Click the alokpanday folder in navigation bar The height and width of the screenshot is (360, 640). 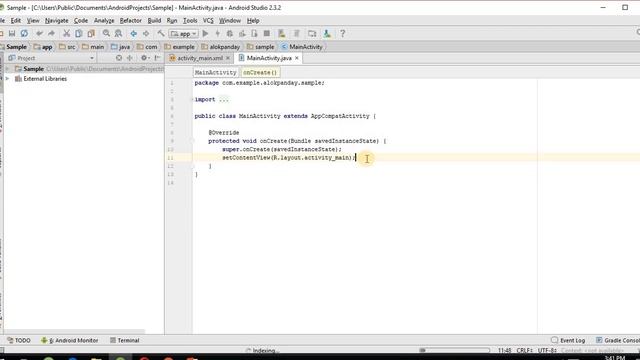(220, 47)
